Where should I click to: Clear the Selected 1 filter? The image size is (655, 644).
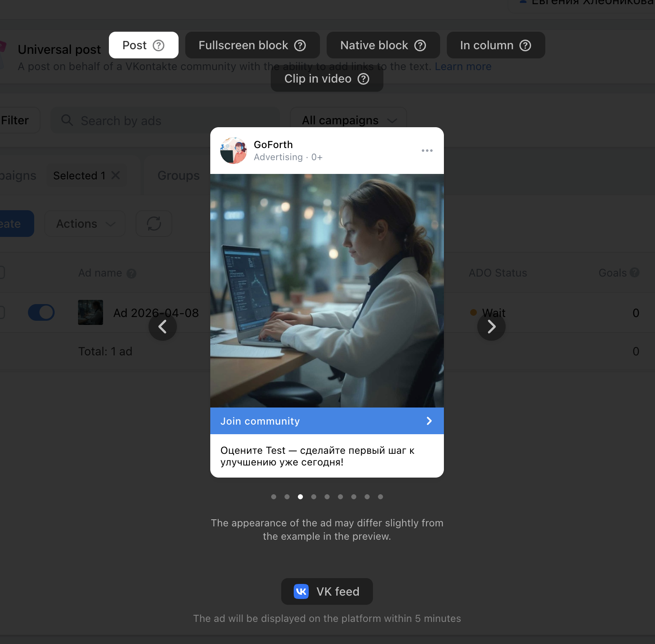[116, 176]
